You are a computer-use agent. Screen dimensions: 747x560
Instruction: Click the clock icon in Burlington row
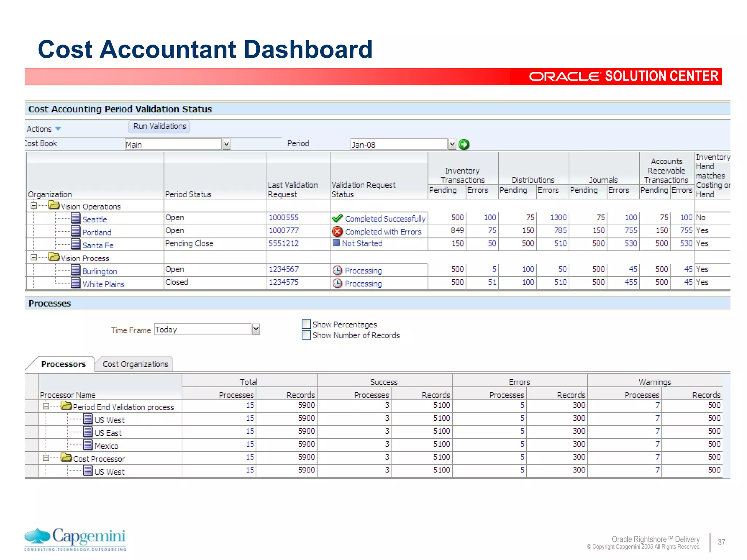[337, 270]
